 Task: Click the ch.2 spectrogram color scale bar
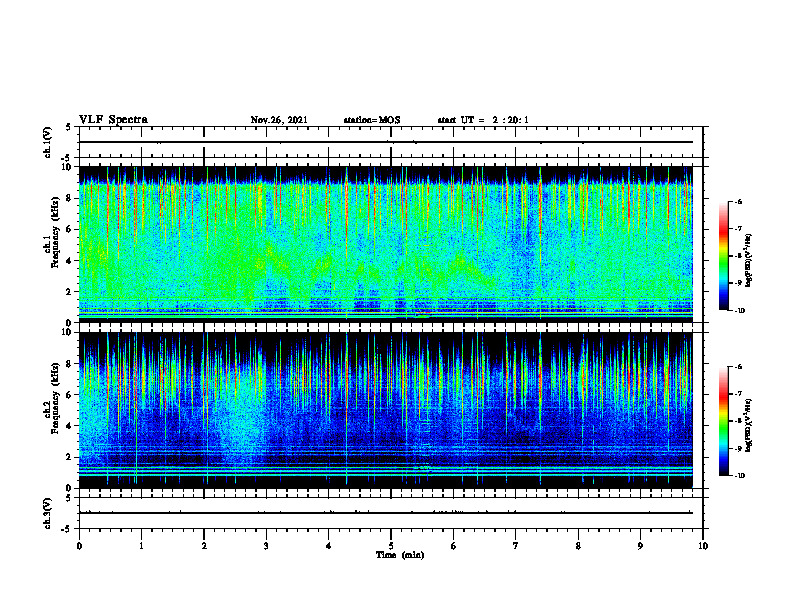click(x=723, y=421)
